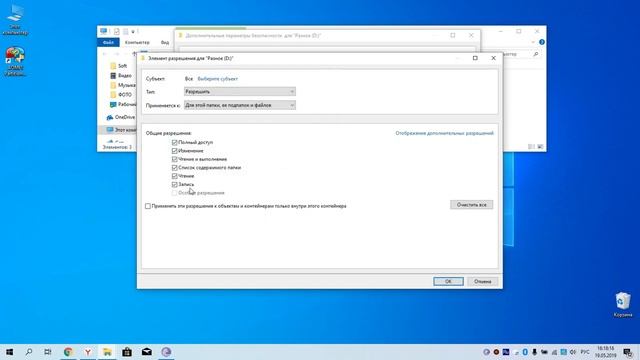
Task: Toggle Список содержимого папки checkbox
Action: 175,168
